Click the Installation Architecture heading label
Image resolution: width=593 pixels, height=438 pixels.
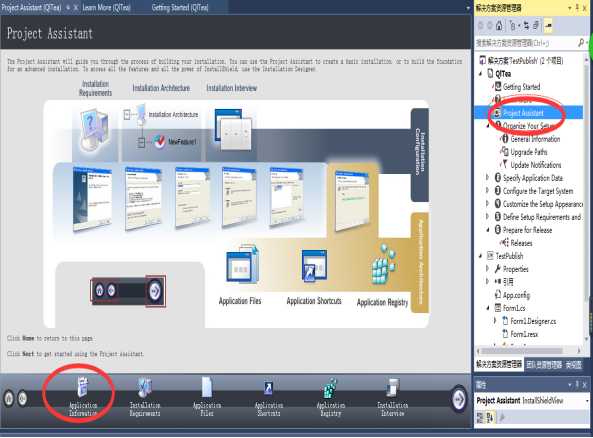(x=161, y=88)
